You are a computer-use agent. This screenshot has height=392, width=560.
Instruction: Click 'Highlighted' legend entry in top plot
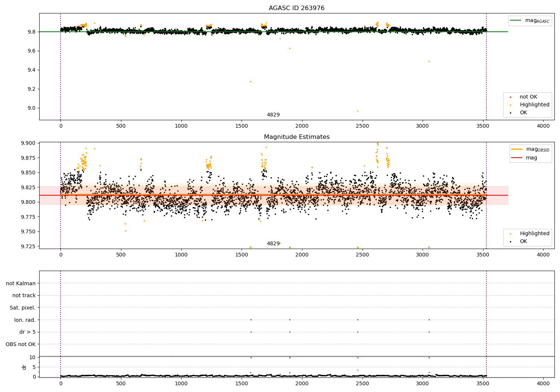point(535,105)
